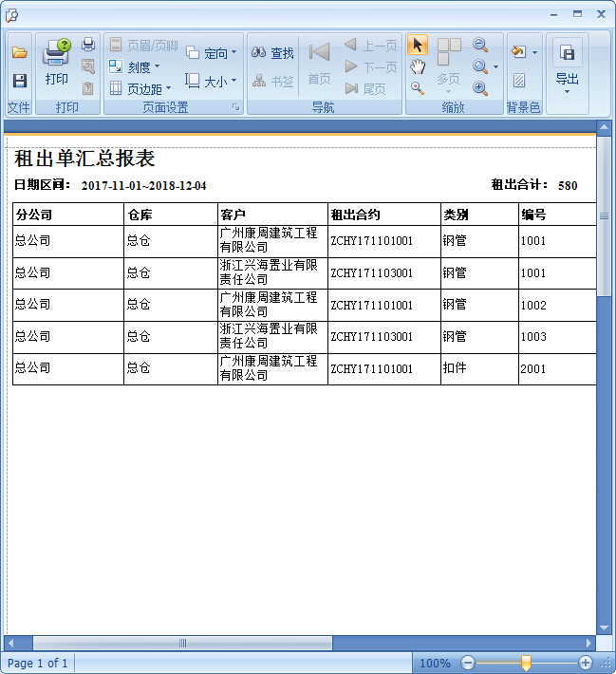
Task: Open the 定向 orientation dropdown
Action: 211,53
